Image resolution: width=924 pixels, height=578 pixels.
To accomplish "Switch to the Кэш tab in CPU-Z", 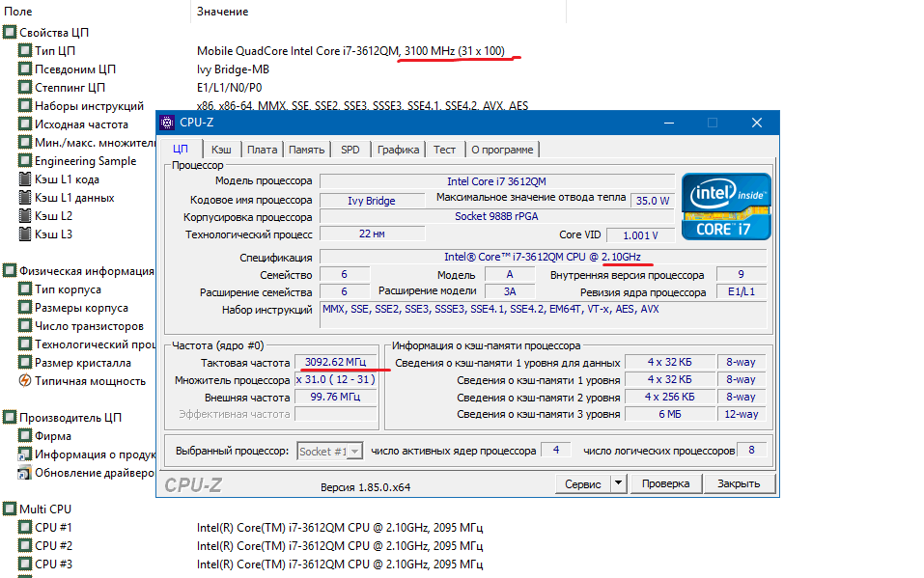I will (221, 150).
